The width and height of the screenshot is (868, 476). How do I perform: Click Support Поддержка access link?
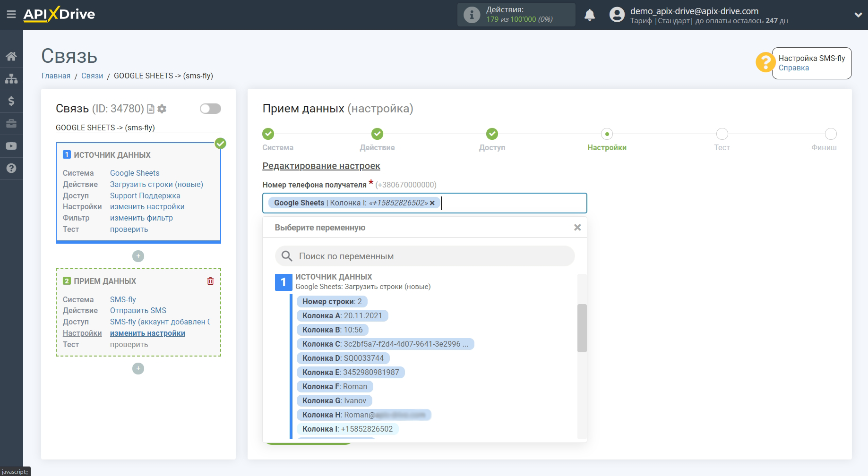coord(145,195)
